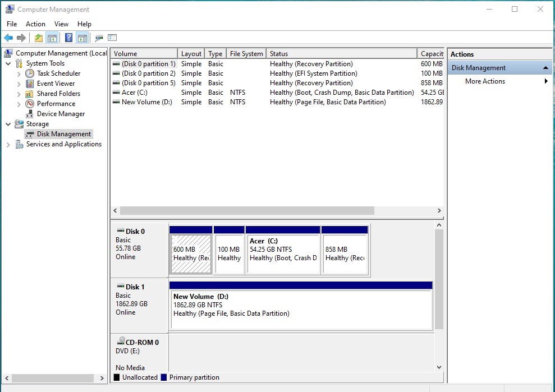Expand the Event Viewer node
Screen dimensions: 555x392
coord(19,84)
